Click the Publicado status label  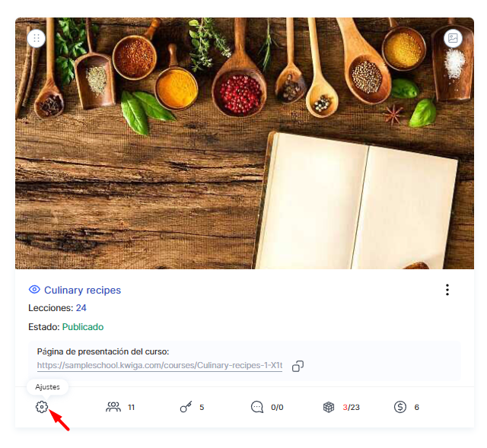click(83, 327)
